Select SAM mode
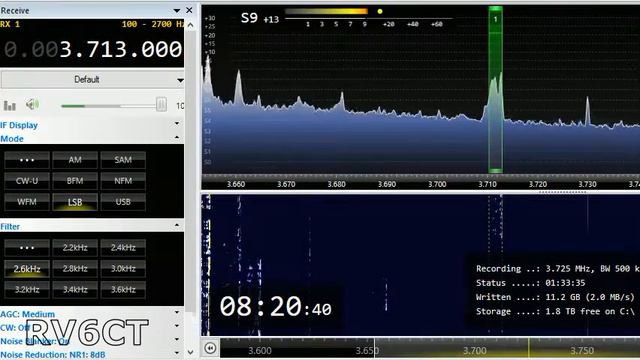640x360 pixels. click(123, 160)
